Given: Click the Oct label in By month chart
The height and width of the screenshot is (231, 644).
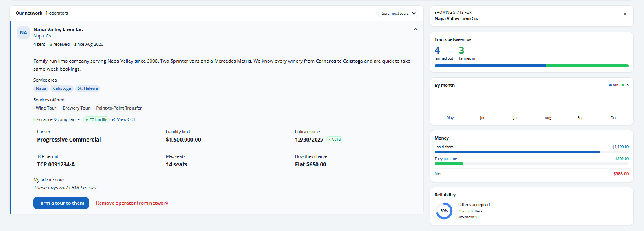Looking at the screenshot, I should (613, 118).
